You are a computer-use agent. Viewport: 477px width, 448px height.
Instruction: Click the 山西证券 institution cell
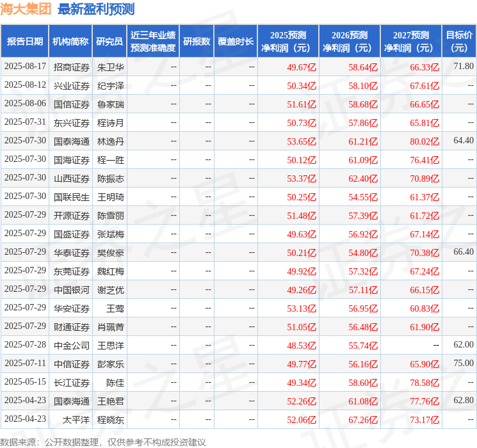72,179
